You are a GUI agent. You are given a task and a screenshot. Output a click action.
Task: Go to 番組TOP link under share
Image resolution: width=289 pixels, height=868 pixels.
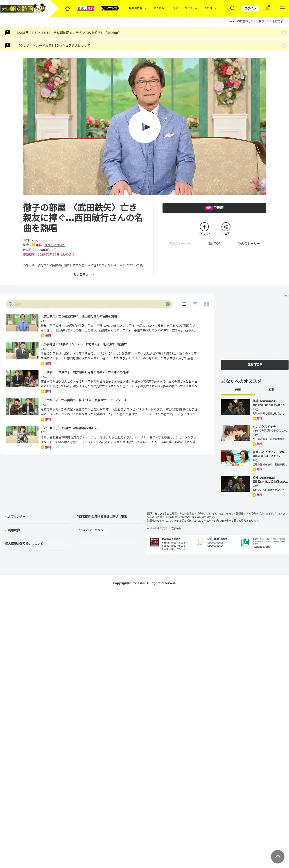[x=214, y=244]
